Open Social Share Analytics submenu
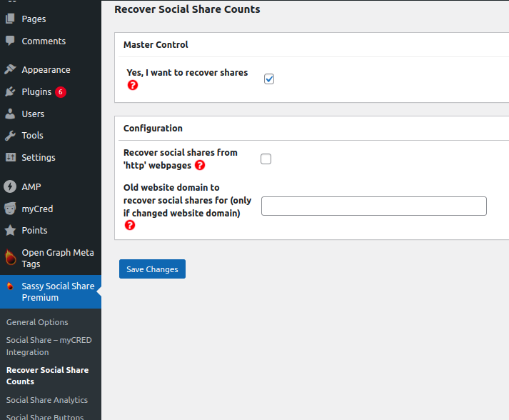Screen dimensions: 509x420 pos(46,400)
